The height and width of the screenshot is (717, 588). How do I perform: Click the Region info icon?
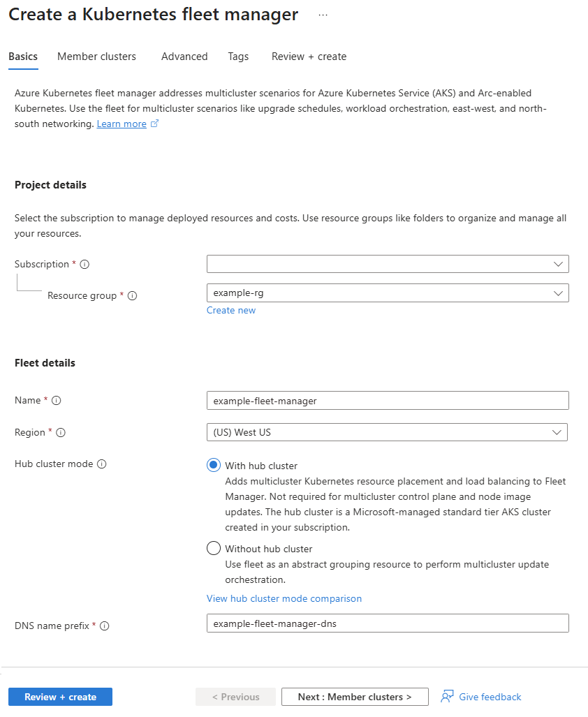coord(61,433)
